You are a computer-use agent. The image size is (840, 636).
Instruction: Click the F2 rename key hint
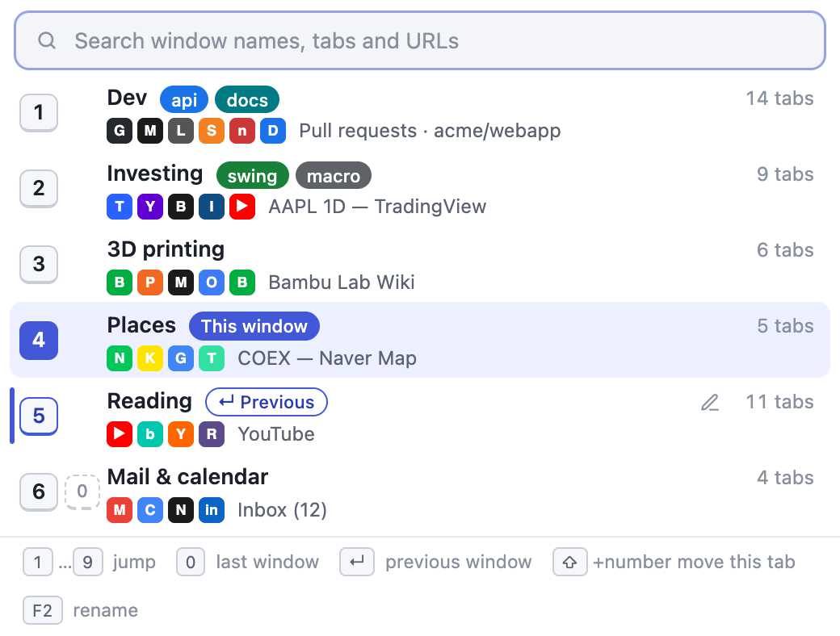click(42, 610)
